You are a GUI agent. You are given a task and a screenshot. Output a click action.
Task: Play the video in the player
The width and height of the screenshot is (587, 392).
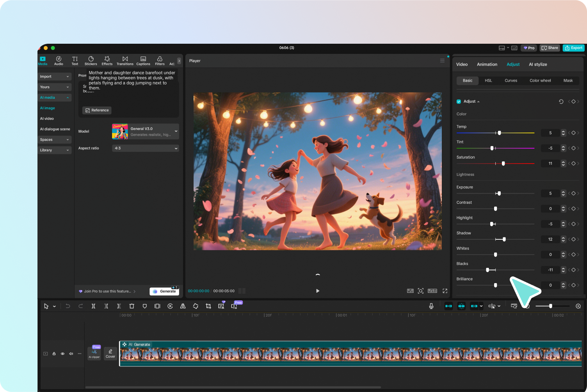(318, 291)
